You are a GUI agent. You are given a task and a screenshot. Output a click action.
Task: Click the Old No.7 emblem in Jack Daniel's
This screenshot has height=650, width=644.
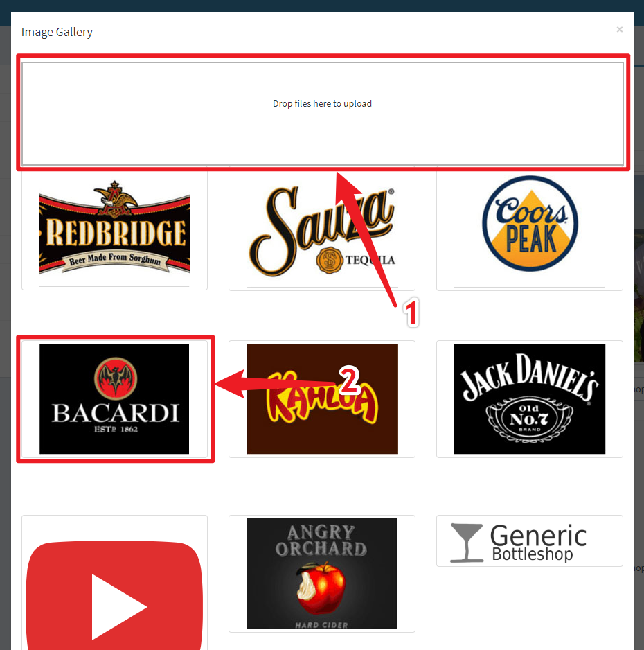click(x=530, y=419)
